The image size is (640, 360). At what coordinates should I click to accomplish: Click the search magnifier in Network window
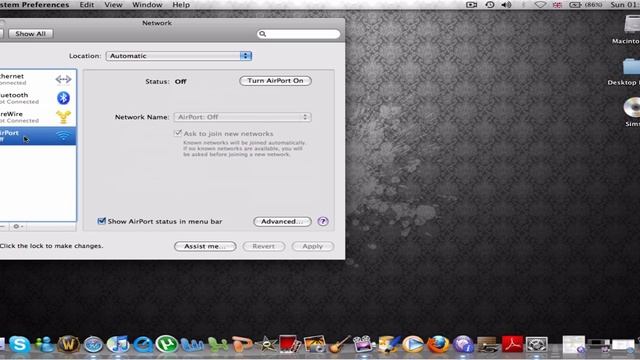point(262,34)
